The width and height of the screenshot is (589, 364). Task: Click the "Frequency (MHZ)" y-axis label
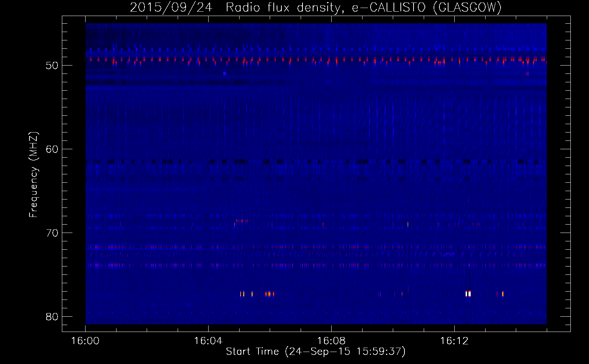[x=33, y=175]
